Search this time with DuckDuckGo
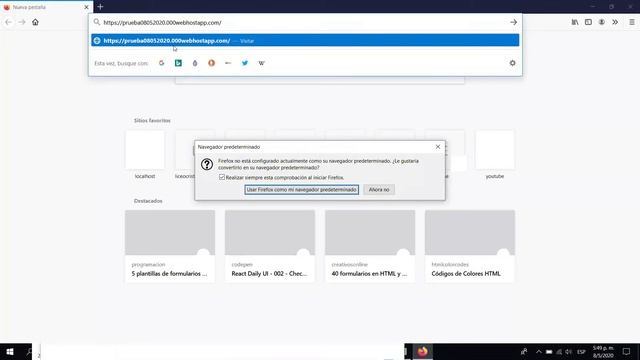640x360 pixels. pyautogui.click(x=211, y=63)
